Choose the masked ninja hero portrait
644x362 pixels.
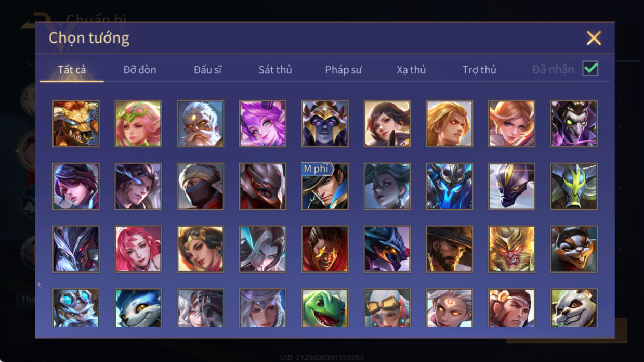tap(201, 186)
